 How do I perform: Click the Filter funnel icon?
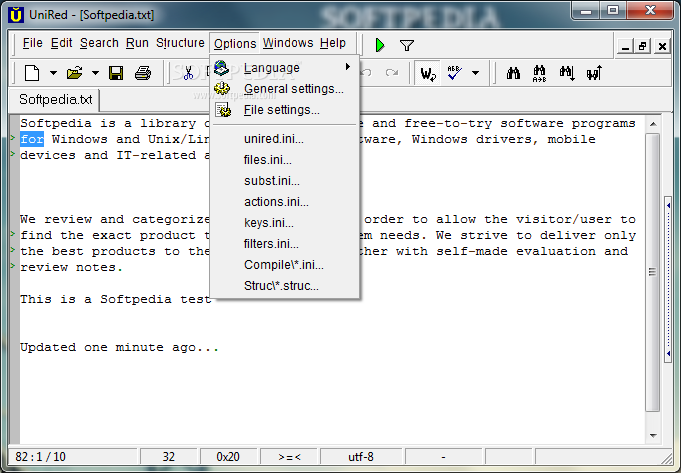407,45
